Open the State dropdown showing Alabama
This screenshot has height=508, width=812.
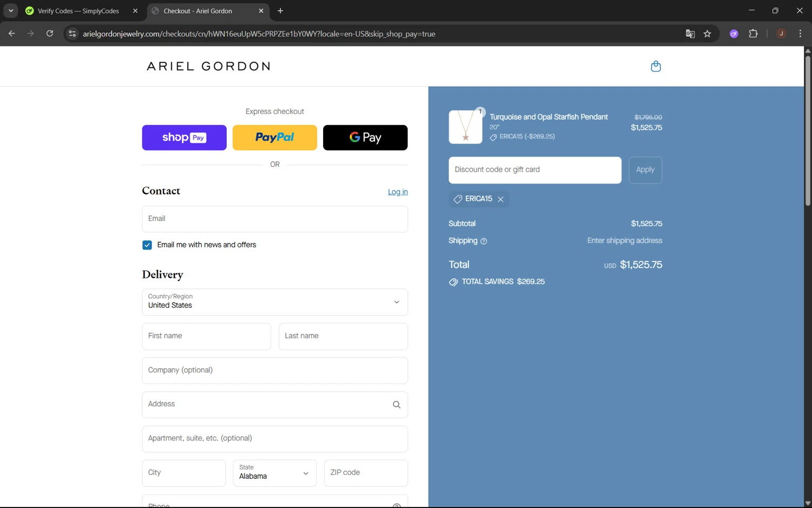tap(274, 473)
